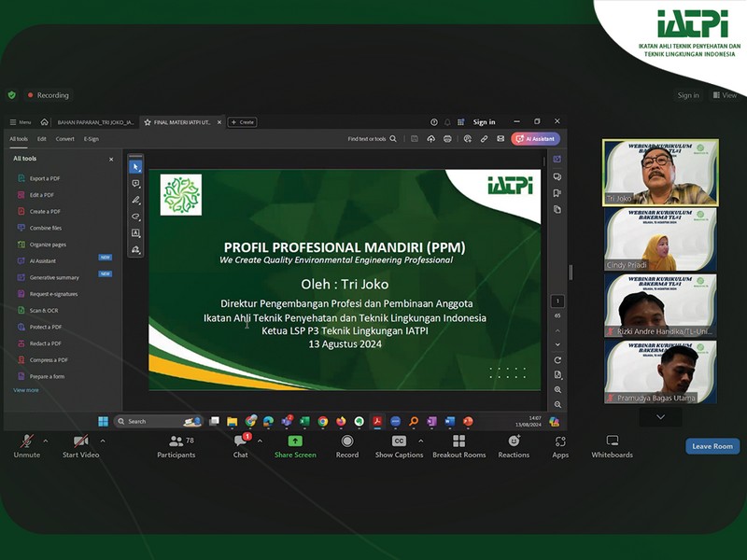The width and height of the screenshot is (747, 560).
Task: Click the Windows taskbar Search box
Action: click(x=159, y=422)
